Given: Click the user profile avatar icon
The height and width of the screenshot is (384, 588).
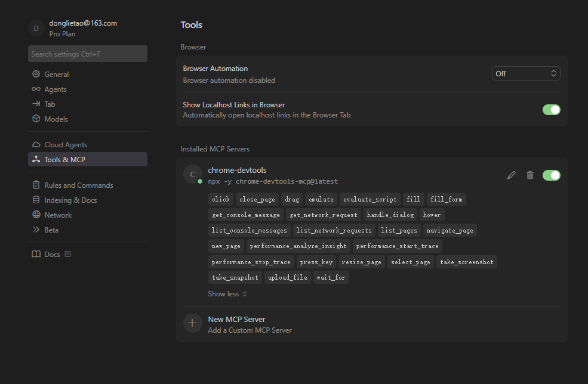Looking at the screenshot, I should 36,28.
